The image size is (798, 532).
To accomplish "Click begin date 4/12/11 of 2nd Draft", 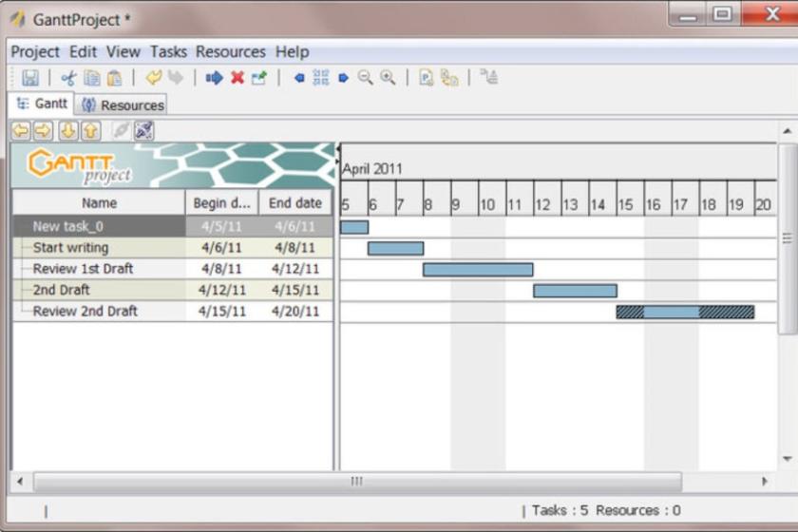I will click(221, 290).
